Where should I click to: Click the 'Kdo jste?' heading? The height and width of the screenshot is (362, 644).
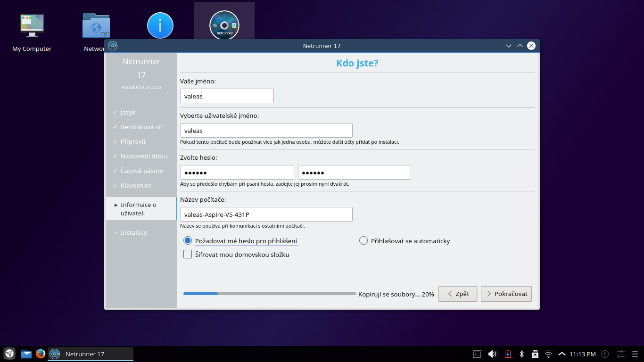tap(357, 63)
